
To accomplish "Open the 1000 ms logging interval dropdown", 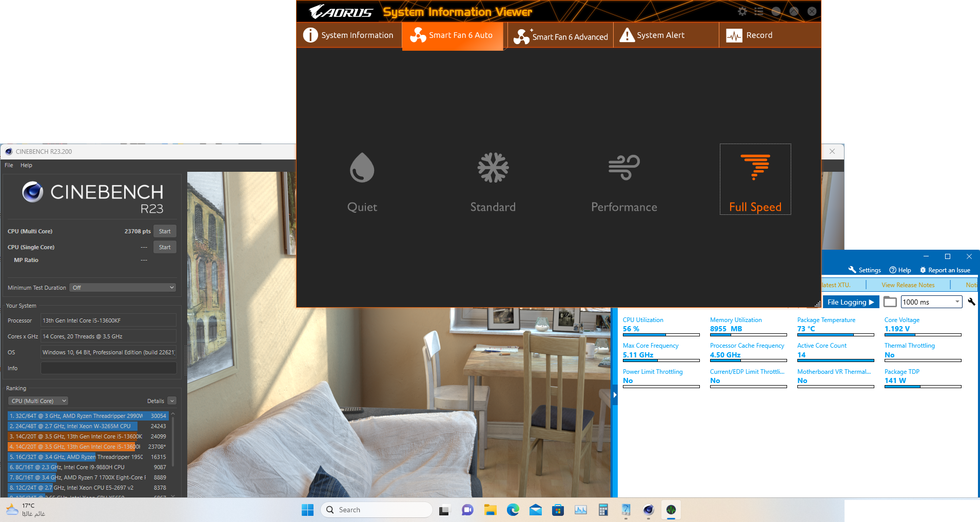I will pos(931,302).
